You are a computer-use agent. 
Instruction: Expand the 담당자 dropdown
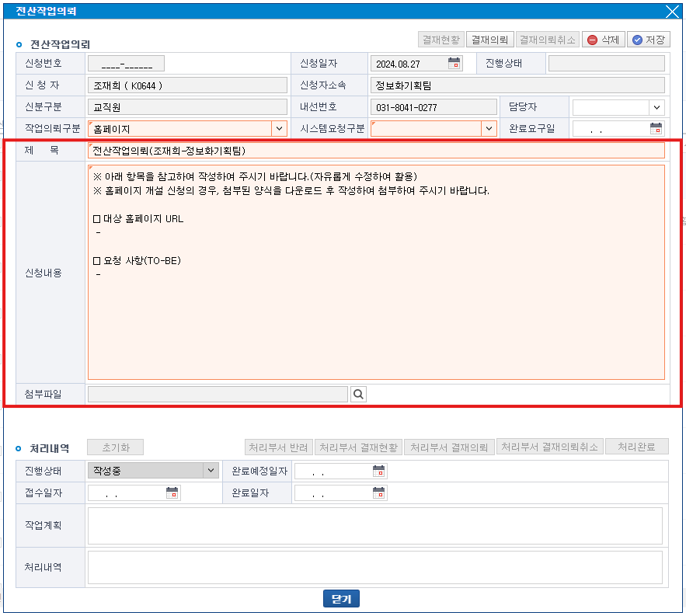(x=657, y=107)
